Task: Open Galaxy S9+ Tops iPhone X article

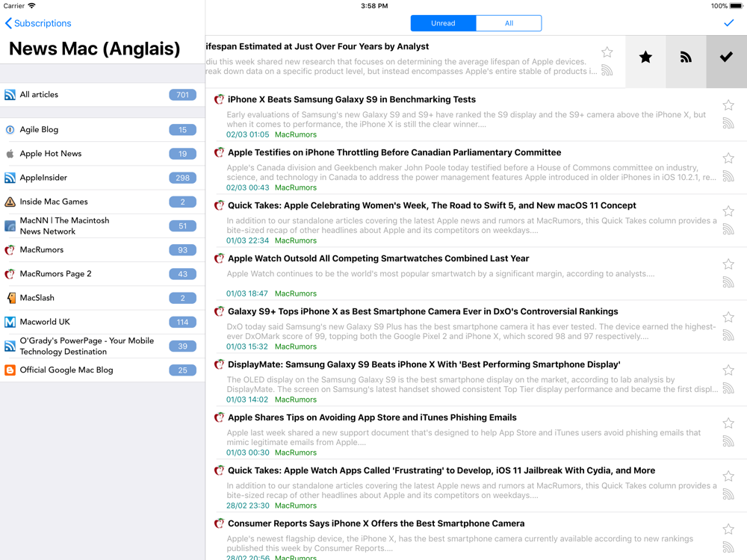Action: pos(423,311)
